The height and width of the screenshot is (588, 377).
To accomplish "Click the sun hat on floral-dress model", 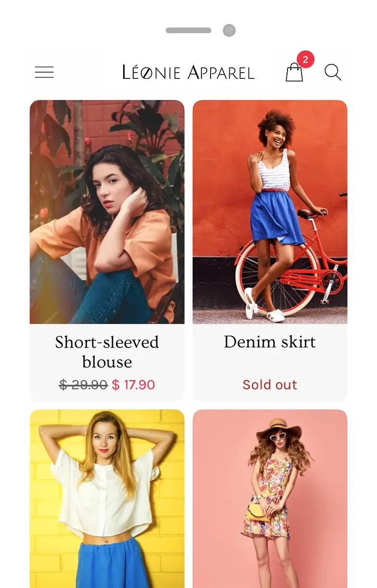I will [278, 427].
